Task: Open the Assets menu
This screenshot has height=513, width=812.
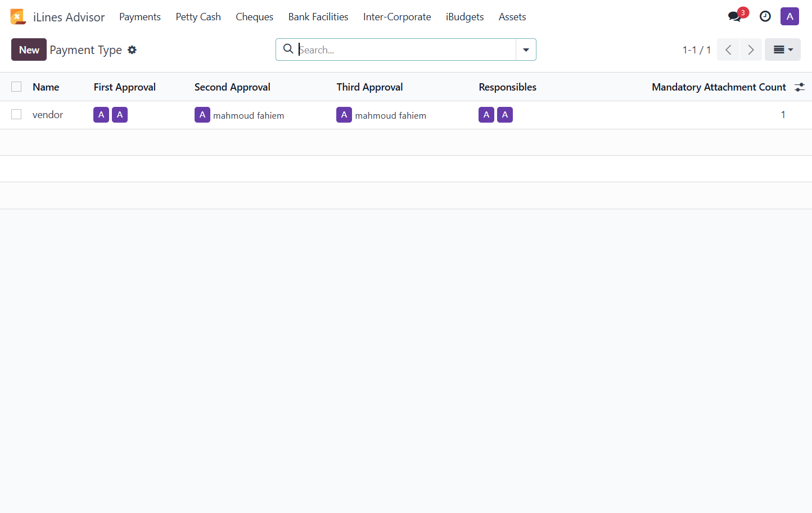Action: tap(512, 17)
